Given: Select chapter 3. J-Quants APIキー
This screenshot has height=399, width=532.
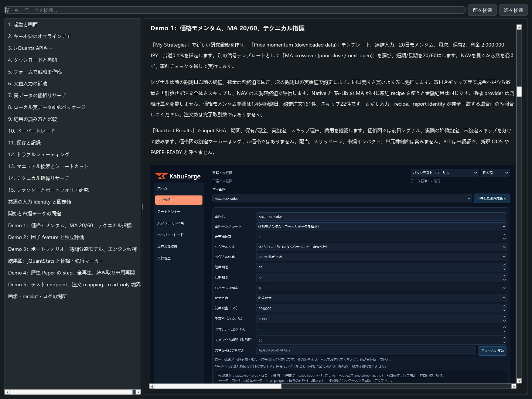Looking at the screenshot, I should pyautogui.click(x=73, y=48).
